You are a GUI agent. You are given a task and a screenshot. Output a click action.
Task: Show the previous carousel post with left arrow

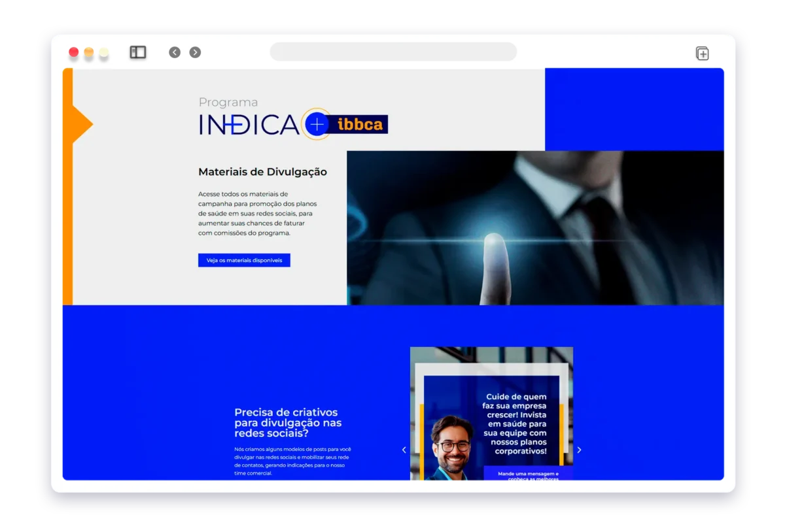point(404,450)
